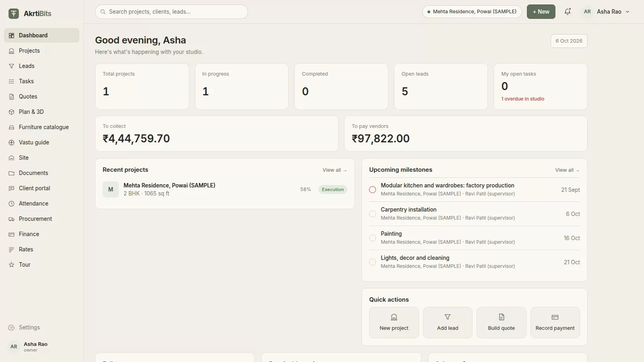Click the In progress card
Screen dimensions: 644x362
click(242, 86)
